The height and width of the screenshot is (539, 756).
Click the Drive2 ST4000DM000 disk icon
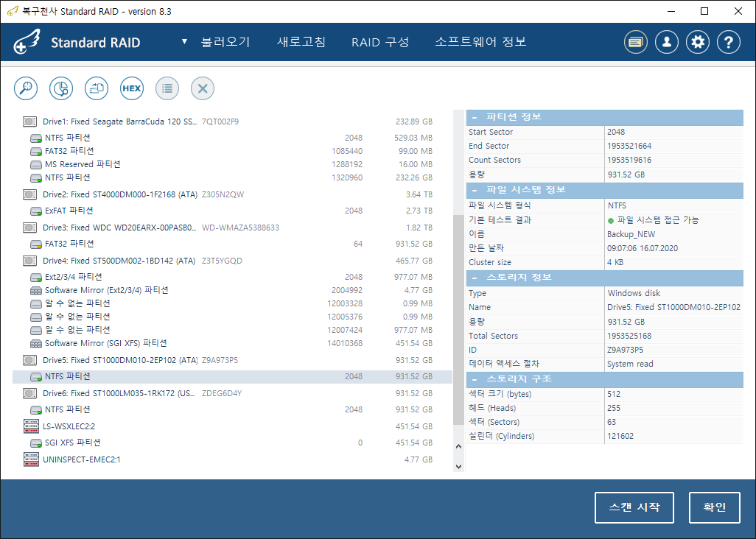(x=30, y=194)
